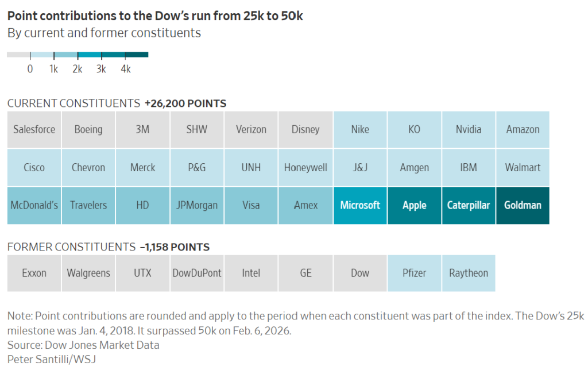588x370 pixels.
Task: Select the Salesforce cell
Action: pos(34,129)
